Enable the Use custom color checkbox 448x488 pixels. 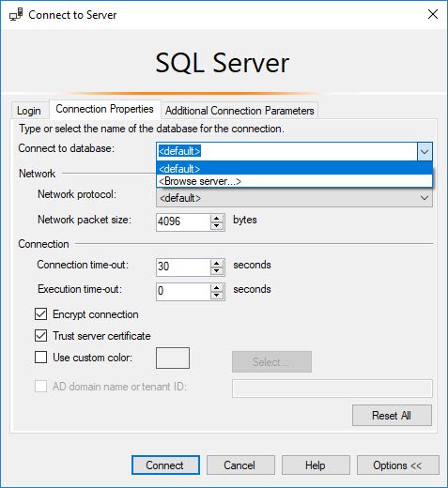coord(40,357)
